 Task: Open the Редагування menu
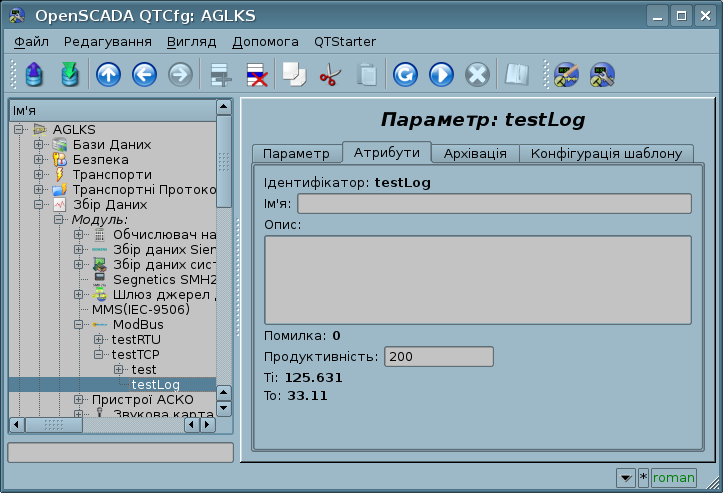pyautogui.click(x=107, y=42)
